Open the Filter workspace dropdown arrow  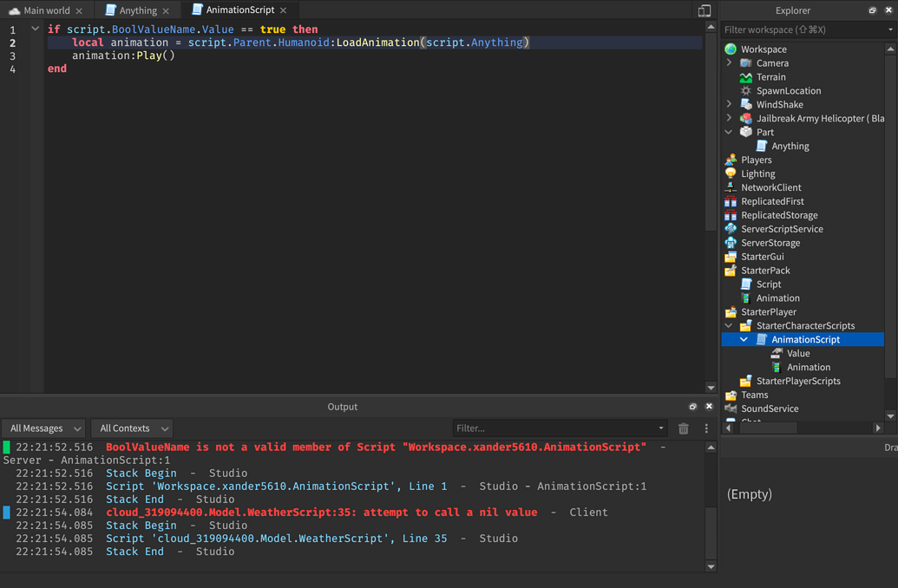coord(890,29)
